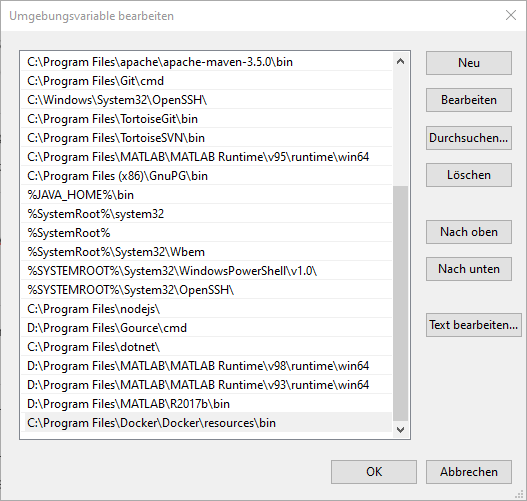Click the Neu button

click(469, 63)
